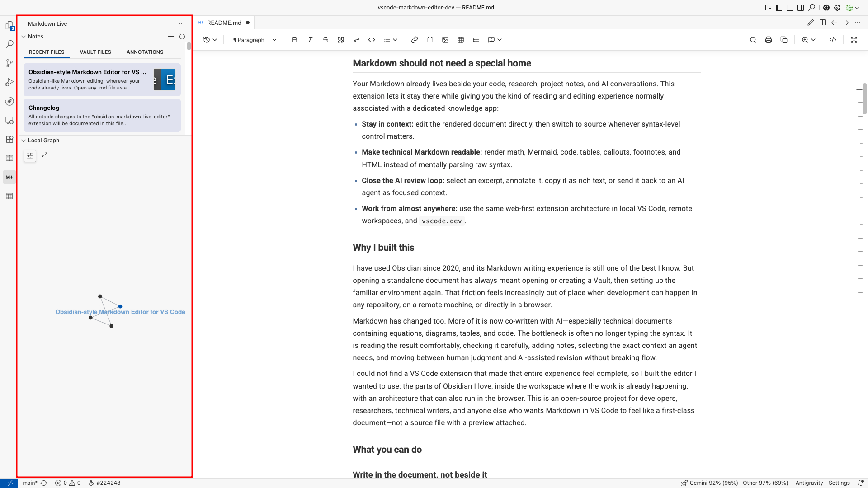868x488 pixels.
Task: Open the table grid view in activity bar
Action: pos(9,196)
